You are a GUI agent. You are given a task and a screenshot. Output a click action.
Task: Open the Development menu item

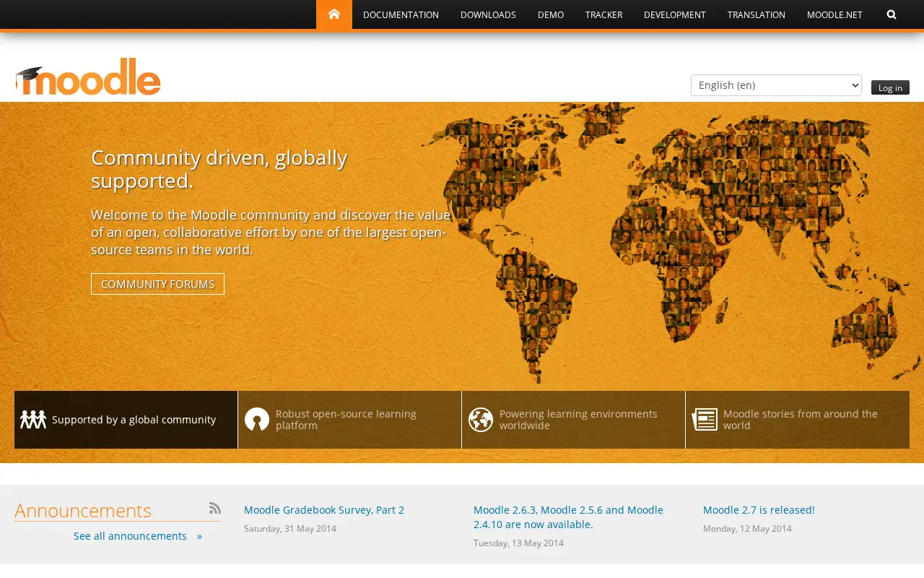click(675, 14)
